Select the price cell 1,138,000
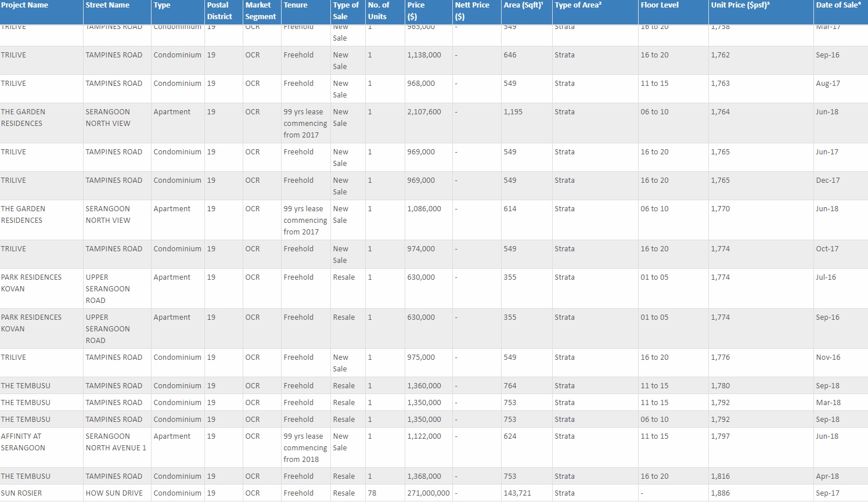 coord(424,55)
